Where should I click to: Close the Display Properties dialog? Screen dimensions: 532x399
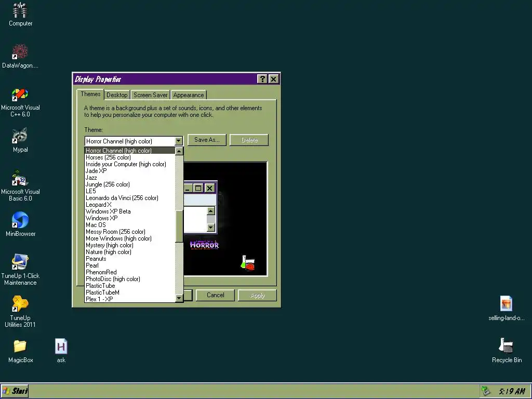[x=273, y=79]
